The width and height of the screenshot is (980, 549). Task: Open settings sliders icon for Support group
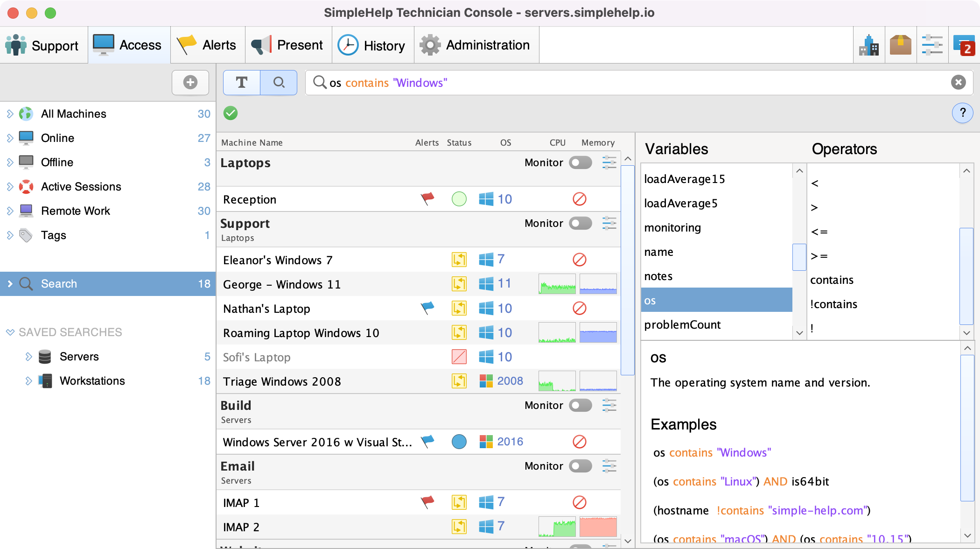pos(609,223)
